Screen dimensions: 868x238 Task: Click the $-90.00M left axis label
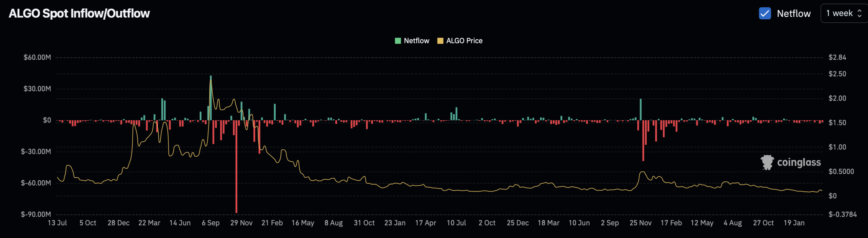coord(36,215)
